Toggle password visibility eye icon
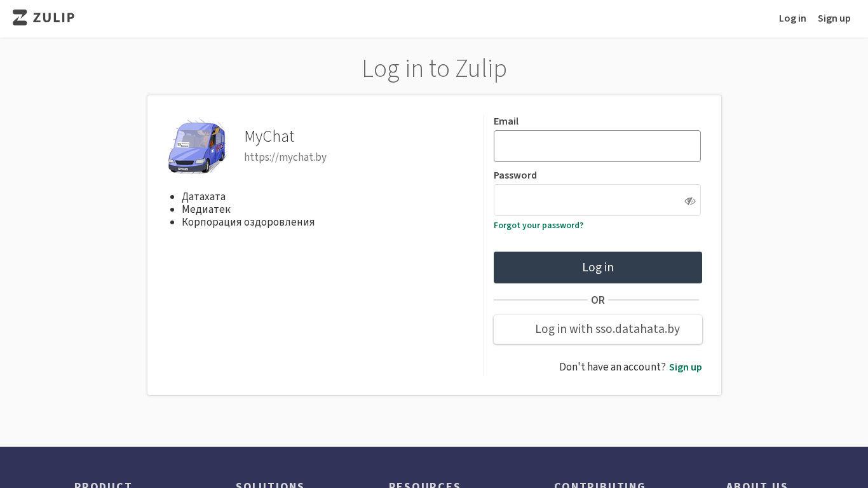The image size is (868, 488). [x=689, y=201]
